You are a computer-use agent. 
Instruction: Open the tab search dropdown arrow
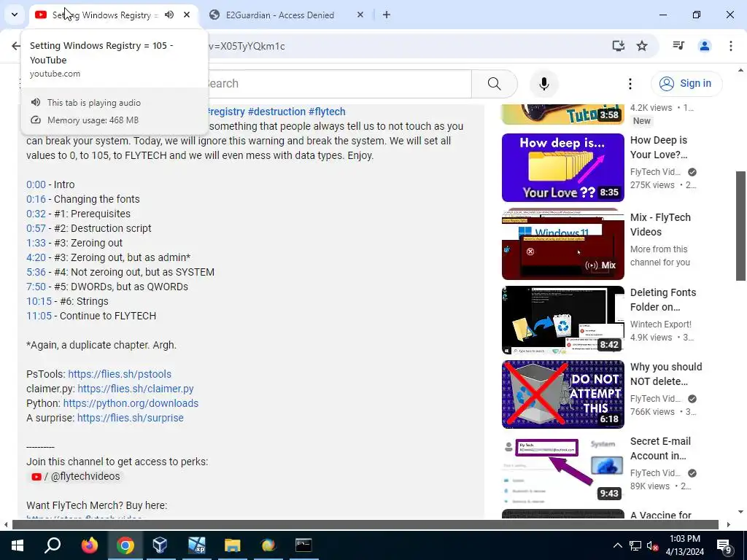coord(15,15)
